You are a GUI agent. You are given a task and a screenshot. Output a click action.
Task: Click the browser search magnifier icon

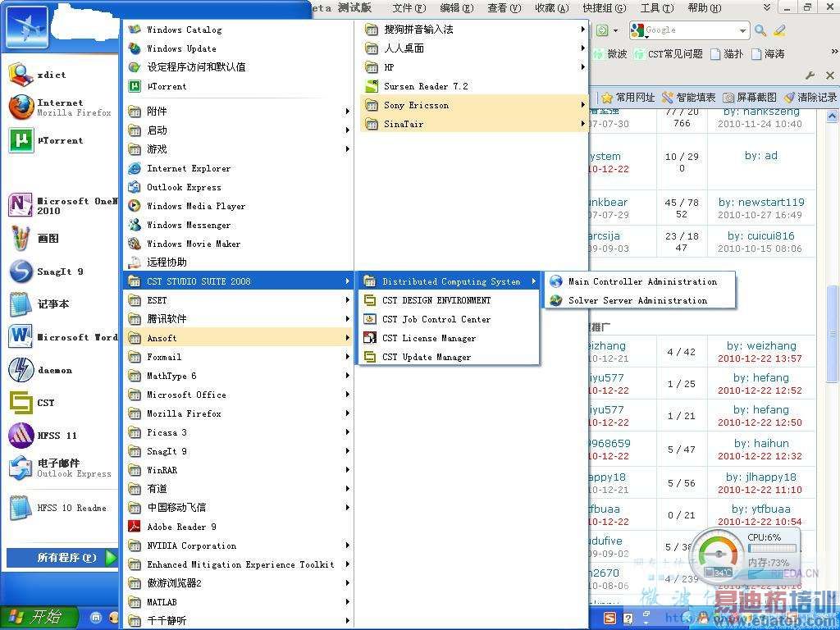point(760,30)
